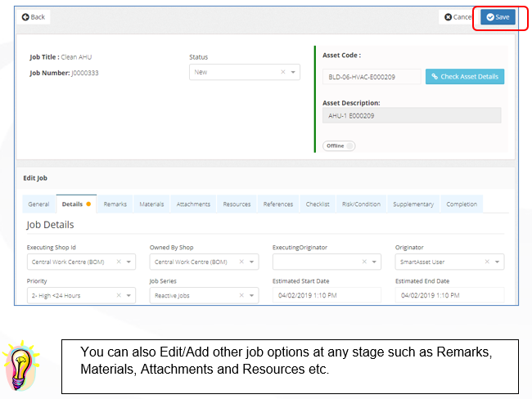Click the Back button

tap(34, 17)
